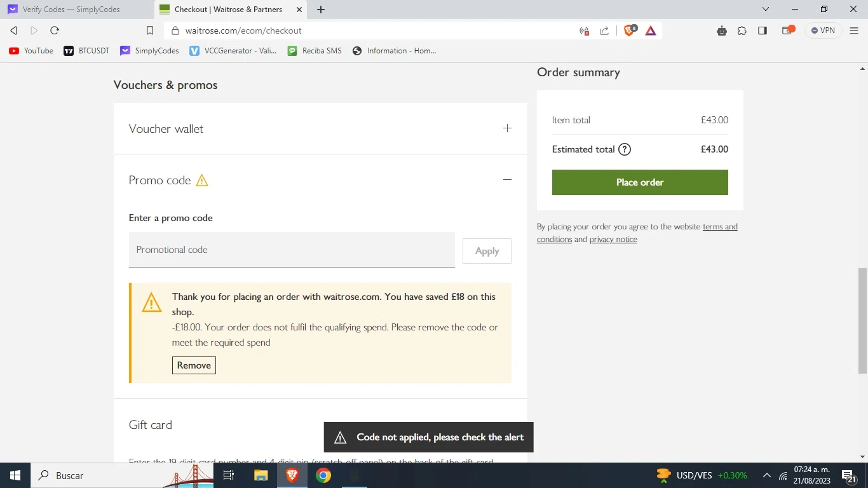Collapse the Promo code section
Viewport: 868px width, 488px height.
507,180
